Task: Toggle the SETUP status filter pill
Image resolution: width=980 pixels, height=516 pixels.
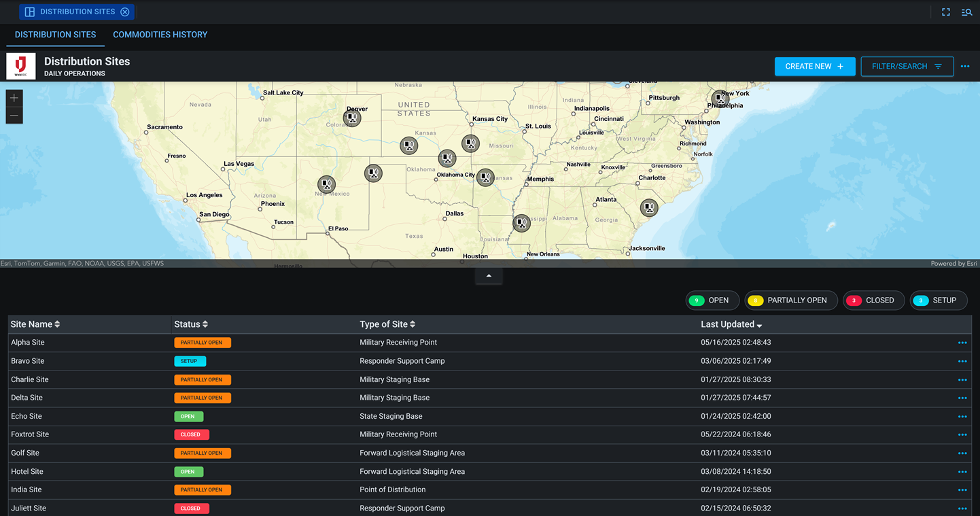Action: click(939, 300)
